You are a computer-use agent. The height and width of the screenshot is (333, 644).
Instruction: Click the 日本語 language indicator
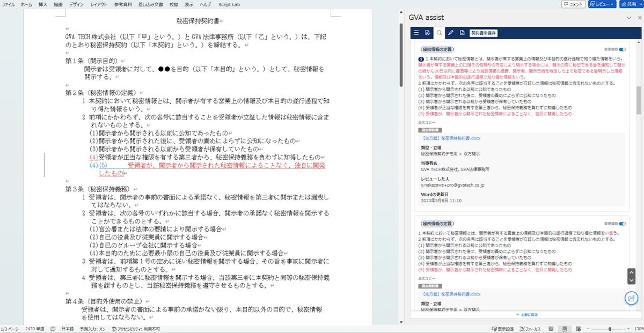click(x=68, y=329)
